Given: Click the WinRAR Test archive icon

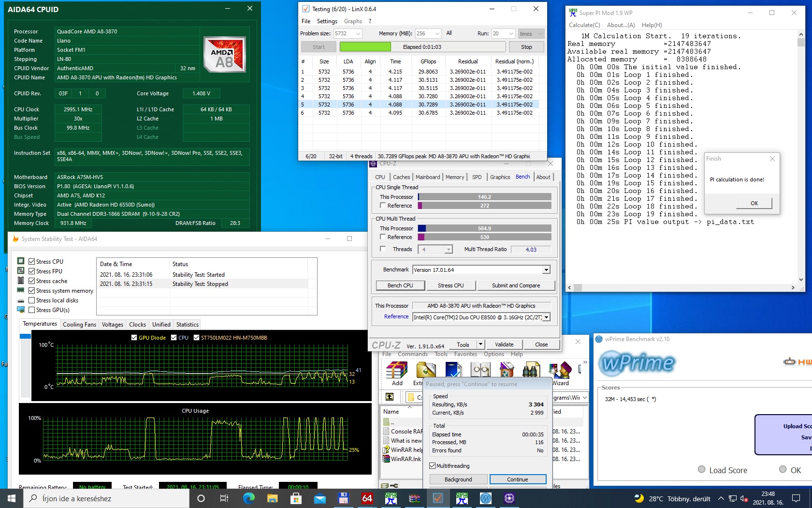Looking at the screenshot, I should coord(453,371).
